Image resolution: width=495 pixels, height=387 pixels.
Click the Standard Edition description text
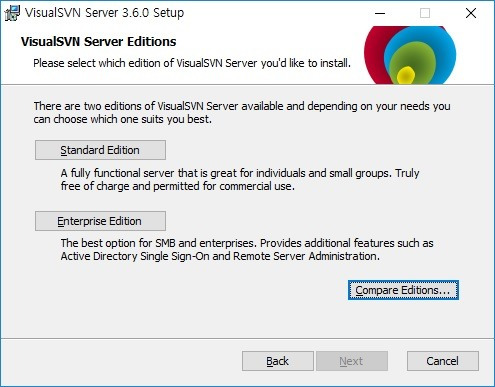click(240, 180)
